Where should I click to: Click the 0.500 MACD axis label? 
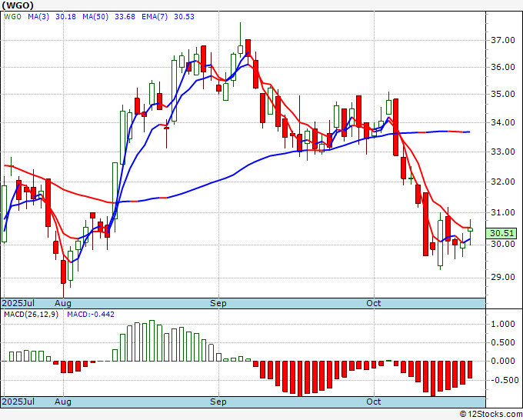tap(503, 342)
